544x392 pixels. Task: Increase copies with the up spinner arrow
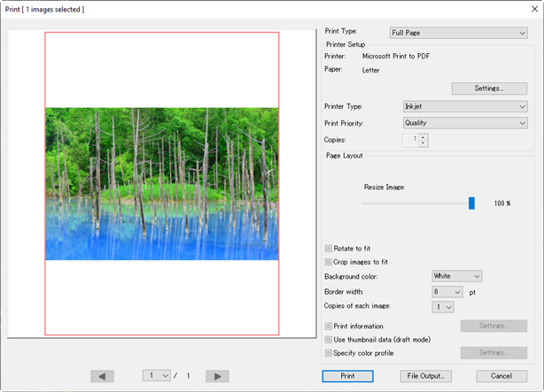(x=423, y=137)
